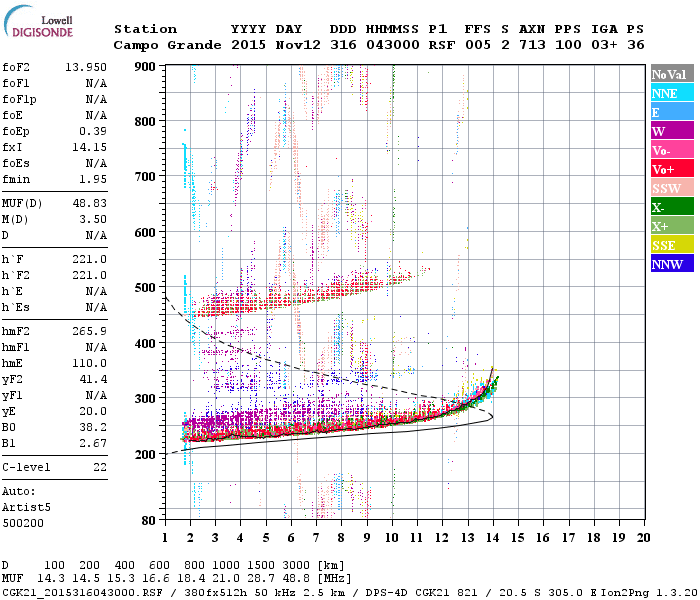Click the foF1 N/A value

pos(96,83)
